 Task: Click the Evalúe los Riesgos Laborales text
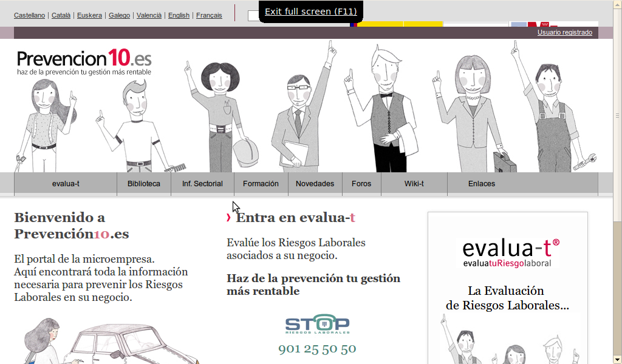(x=296, y=249)
